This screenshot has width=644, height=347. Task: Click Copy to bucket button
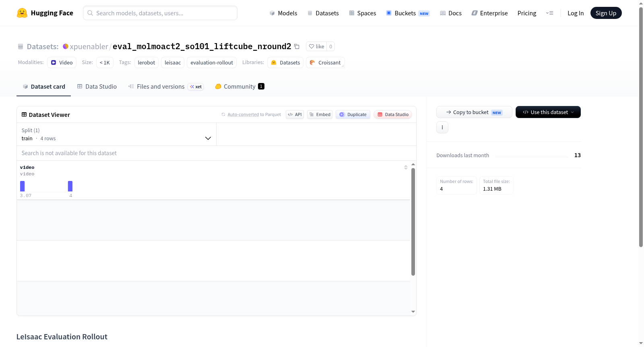click(x=474, y=112)
